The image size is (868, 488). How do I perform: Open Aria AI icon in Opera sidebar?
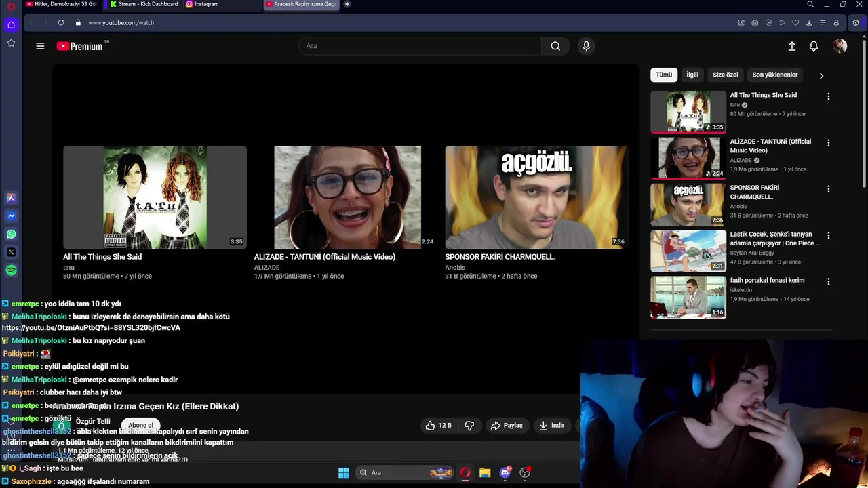[11, 198]
